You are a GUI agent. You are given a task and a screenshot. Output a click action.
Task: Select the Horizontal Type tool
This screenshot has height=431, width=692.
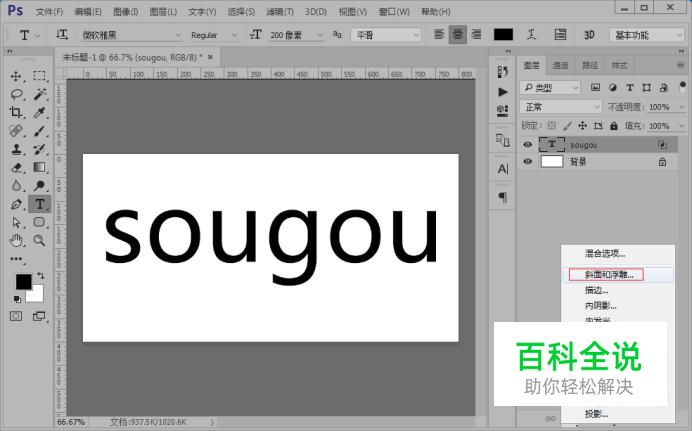(39, 204)
